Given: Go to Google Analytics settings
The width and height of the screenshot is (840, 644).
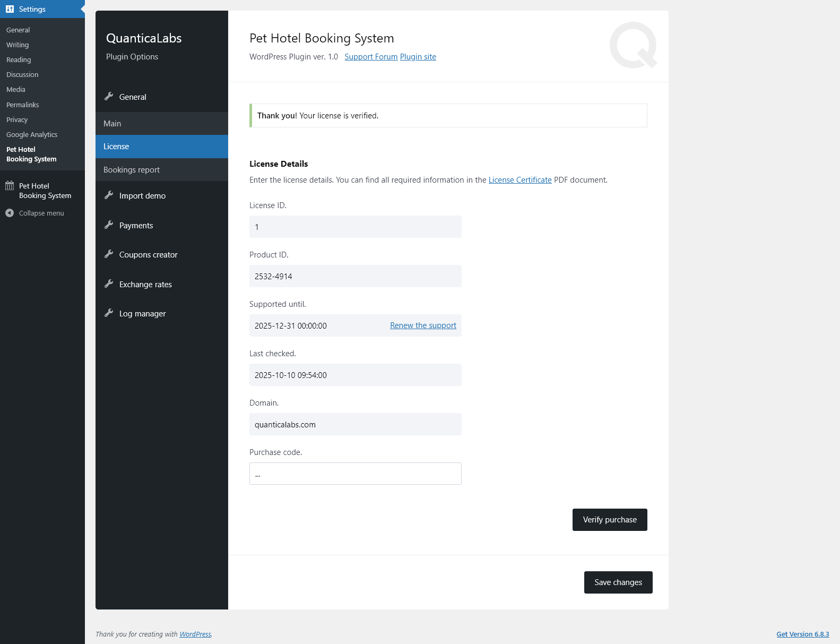Looking at the screenshot, I should pyautogui.click(x=32, y=135).
